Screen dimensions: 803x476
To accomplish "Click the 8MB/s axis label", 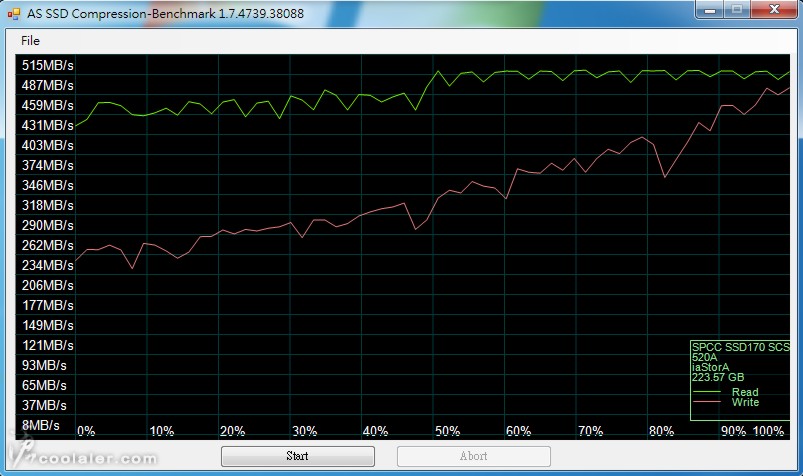I will click(x=40, y=425).
